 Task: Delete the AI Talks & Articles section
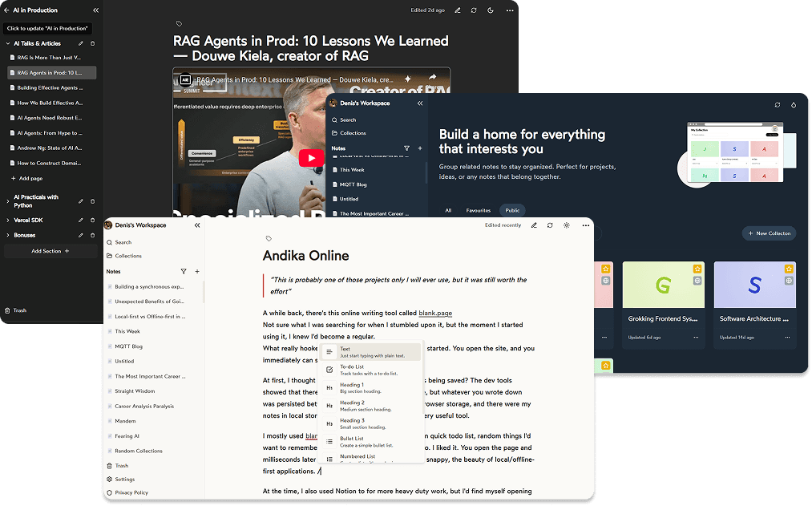click(x=93, y=43)
